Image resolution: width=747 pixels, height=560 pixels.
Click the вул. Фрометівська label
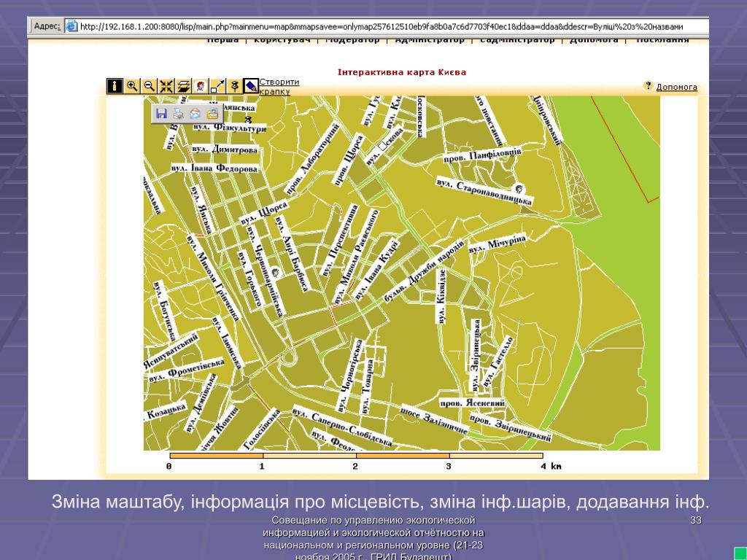186,370
